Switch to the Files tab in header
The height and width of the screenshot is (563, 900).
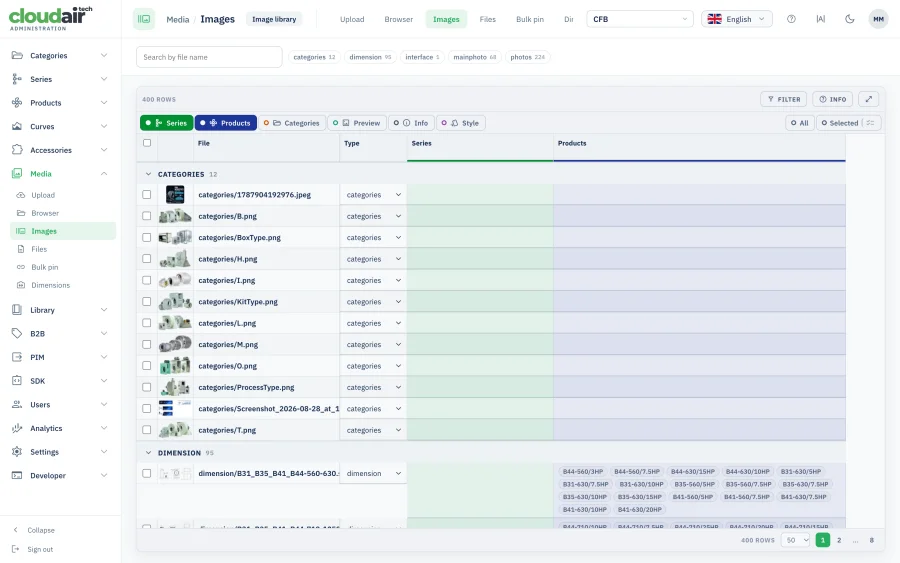pos(487,19)
